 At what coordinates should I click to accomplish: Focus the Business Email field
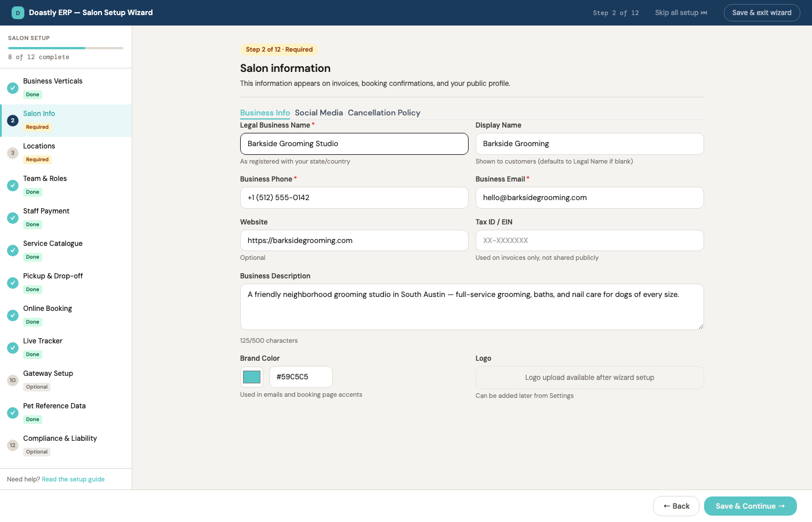[589, 198]
